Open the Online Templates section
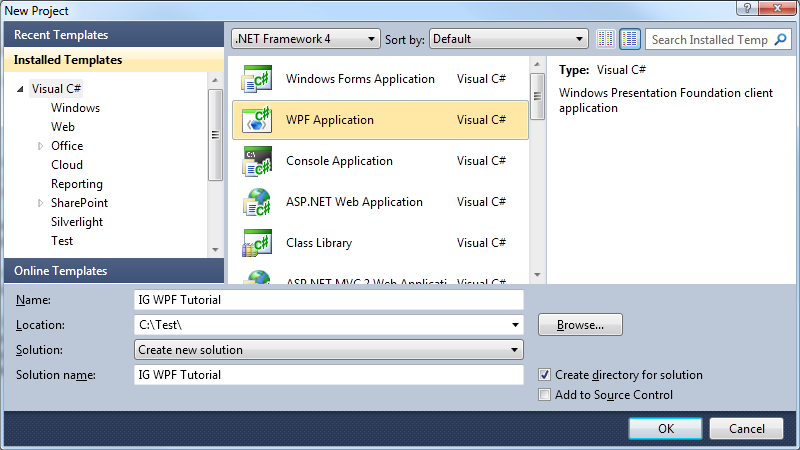The width and height of the screenshot is (800, 450). coord(114,271)
